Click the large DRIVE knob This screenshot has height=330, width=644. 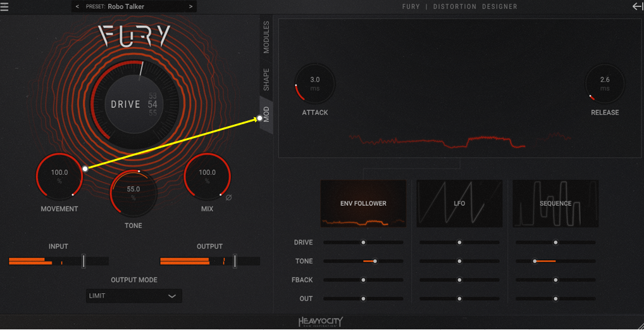[134, 105]
